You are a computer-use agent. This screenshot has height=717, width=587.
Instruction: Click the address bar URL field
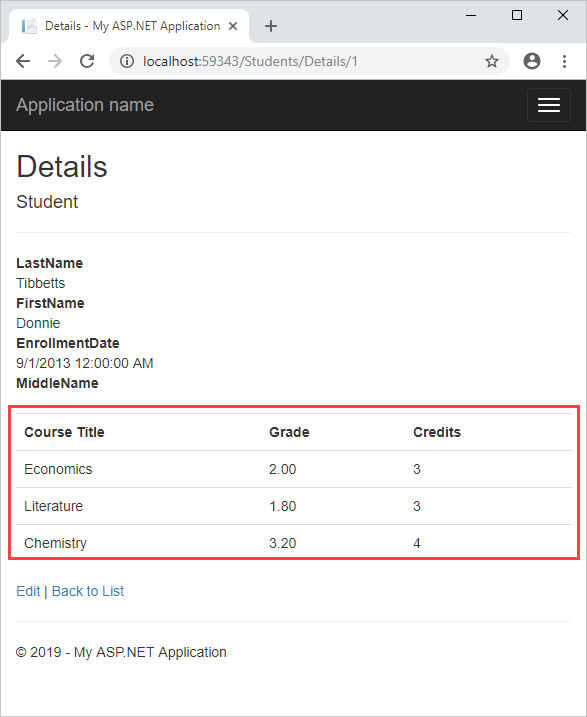(302, 61)
